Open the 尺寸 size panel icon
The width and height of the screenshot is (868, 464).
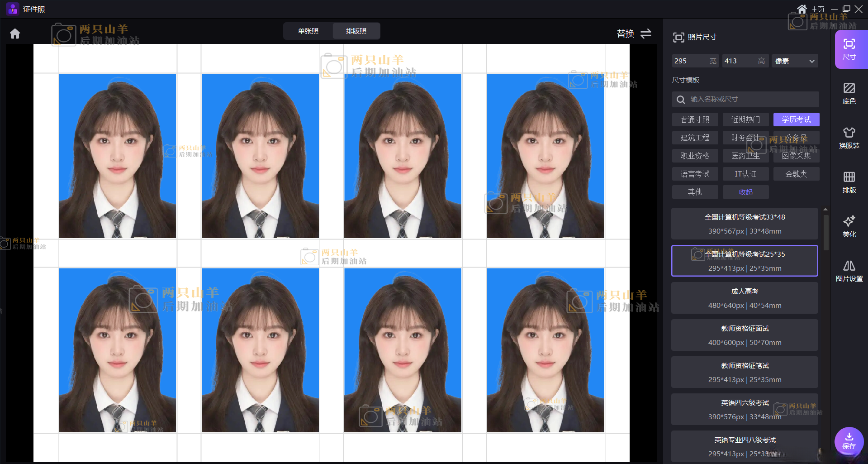[x=849, y=49]
